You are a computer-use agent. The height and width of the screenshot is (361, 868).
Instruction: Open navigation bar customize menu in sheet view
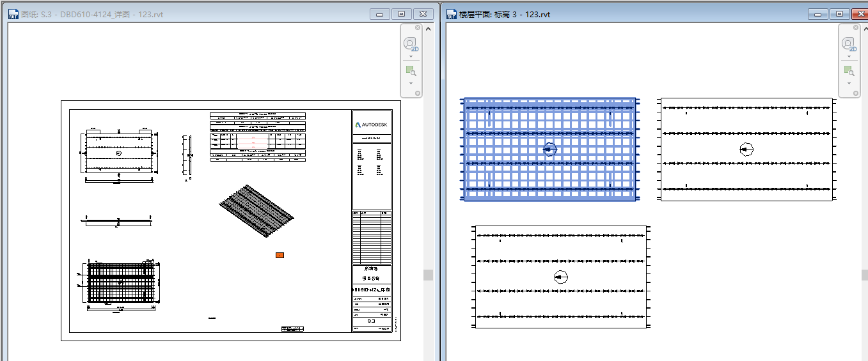(x=418, y=93)
